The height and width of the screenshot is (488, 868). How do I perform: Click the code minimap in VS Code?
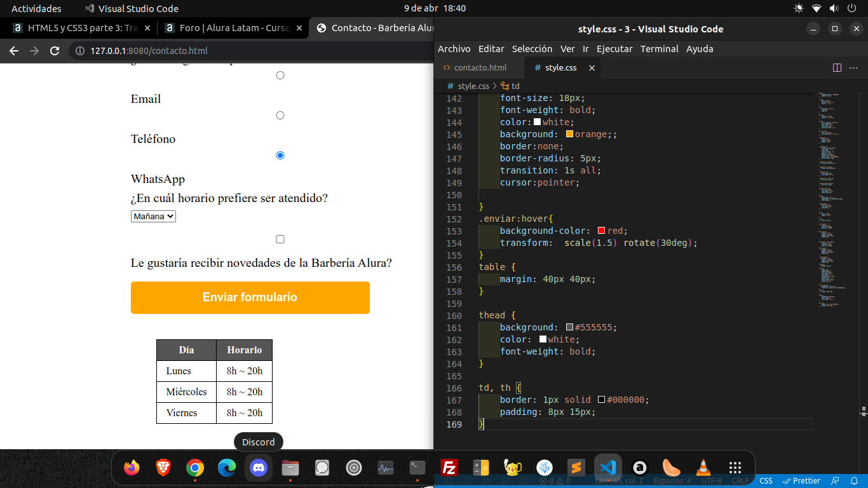coord(834,200)
